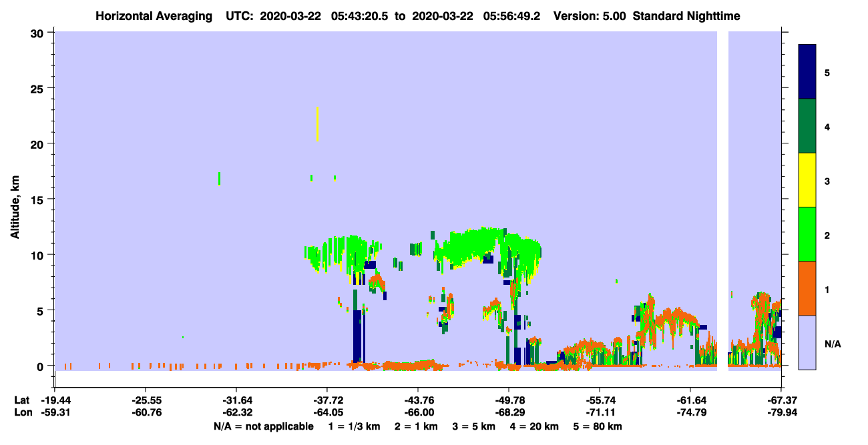
Task: Click the 'Lat' row label
Action: coord(22,400)
